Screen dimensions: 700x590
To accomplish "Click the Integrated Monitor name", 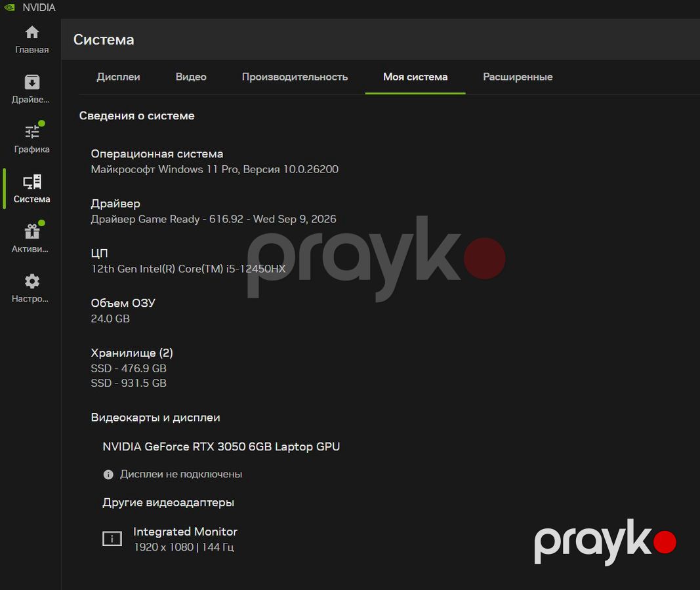I will click(x=185, y=532).
